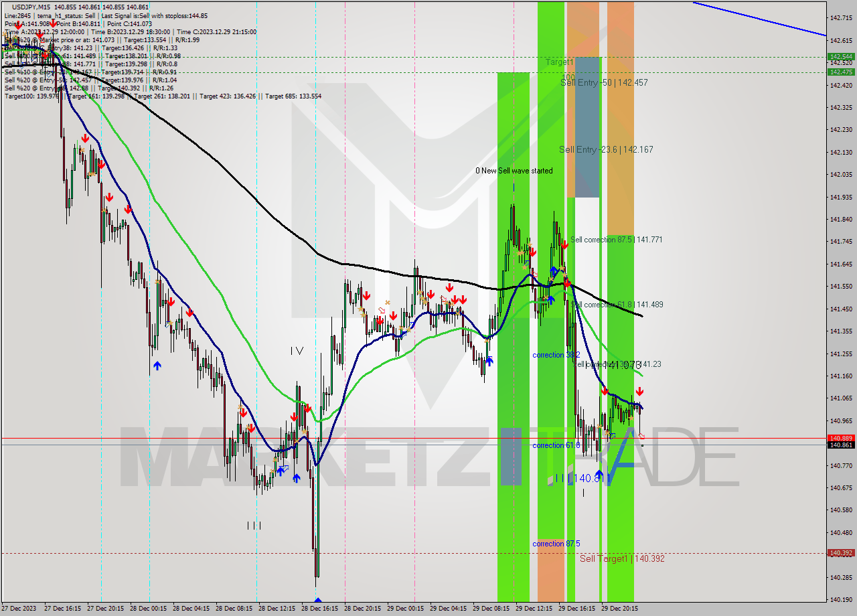Click the blue 'correction 61.8' label
857x616 pixels.
coord(556,445)
